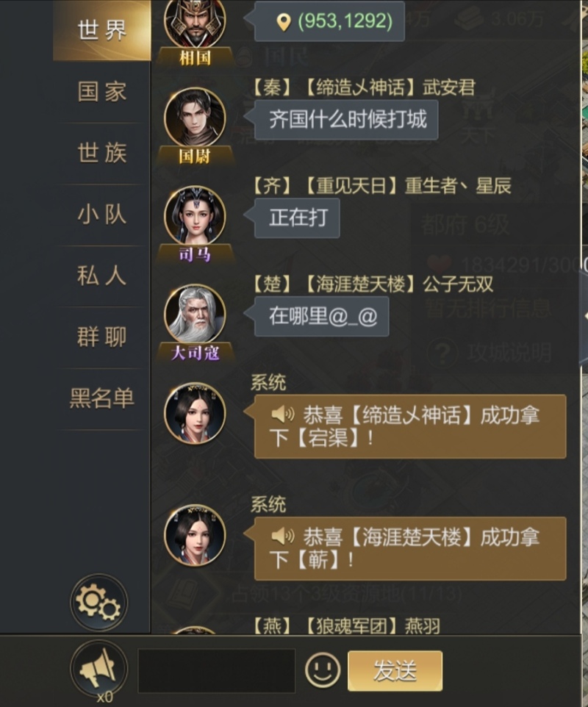Tap system avatar beside 蕲 announcement
The width and height of the screenshot is (588, 707).
(x=195, y=535)
